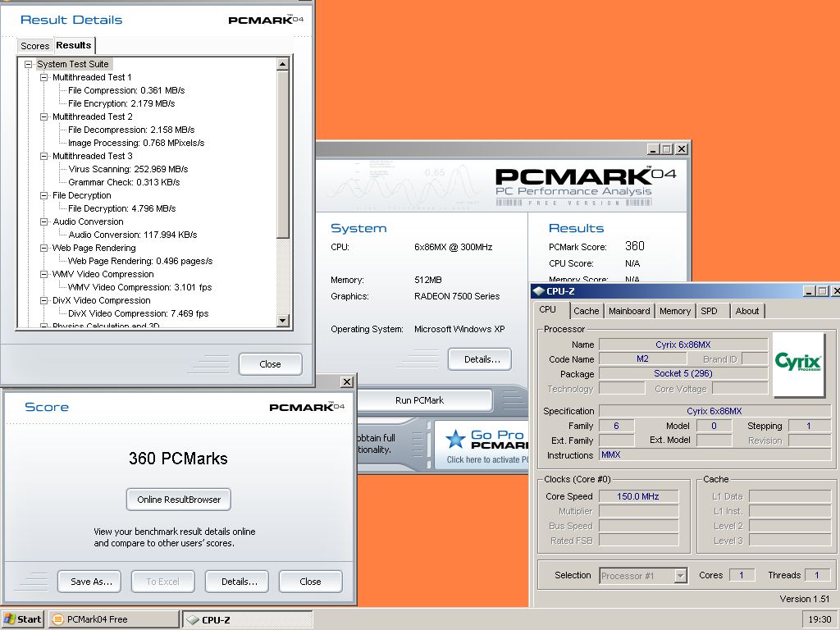This screenshot has width=840, height=630.
Task: Close the Score dialog with X button
Action: click(347, 382)
